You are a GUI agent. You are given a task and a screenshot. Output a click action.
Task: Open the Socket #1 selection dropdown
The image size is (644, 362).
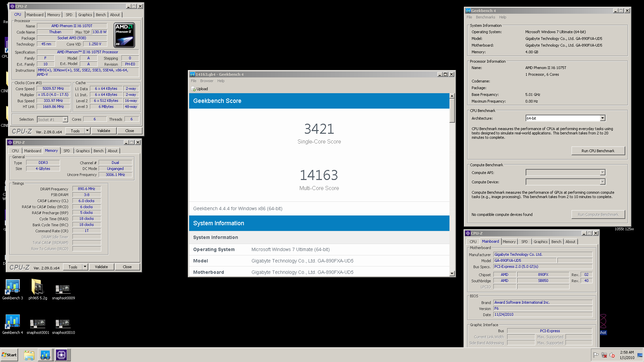tap(65, 119)
